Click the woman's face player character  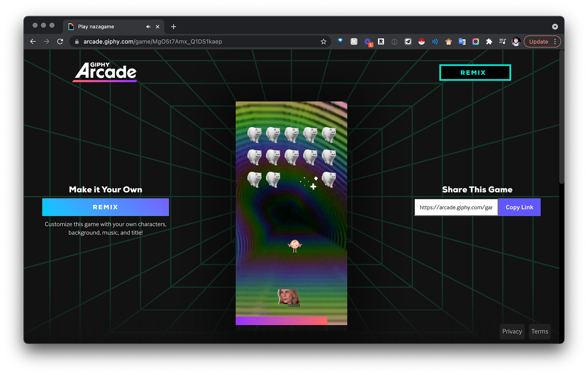tap(289, 297)
